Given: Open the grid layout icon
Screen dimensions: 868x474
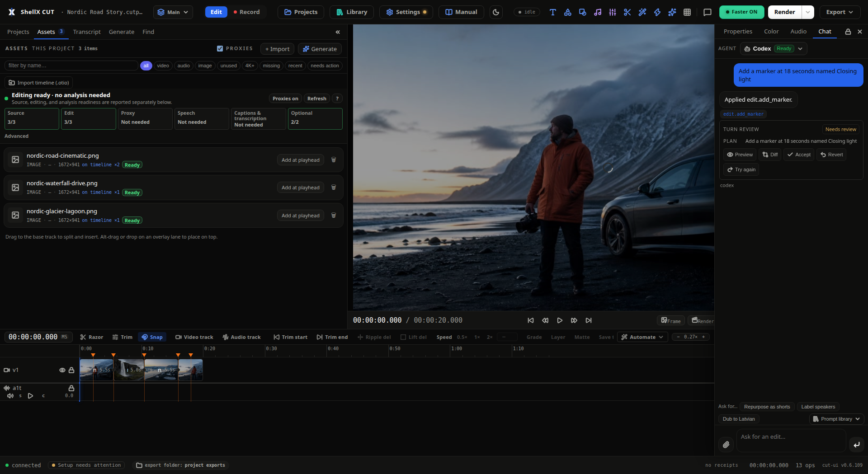Looking at the screenshot, I should (x=687, y=12).
